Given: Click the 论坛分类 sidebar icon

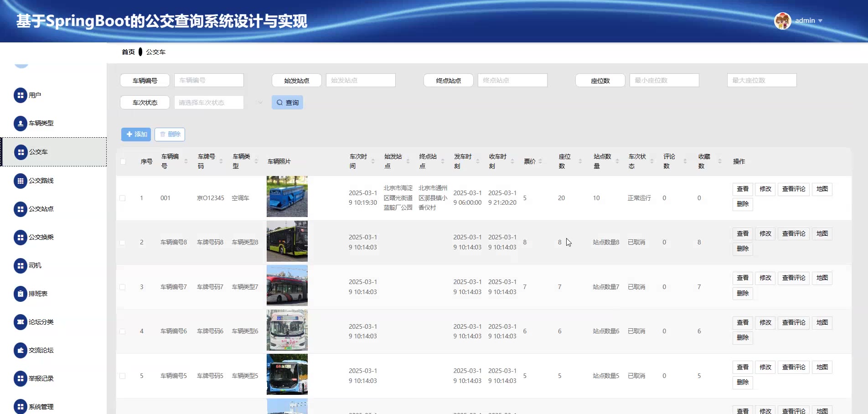Looking at the screenshot, I should [x=20, y=322].
